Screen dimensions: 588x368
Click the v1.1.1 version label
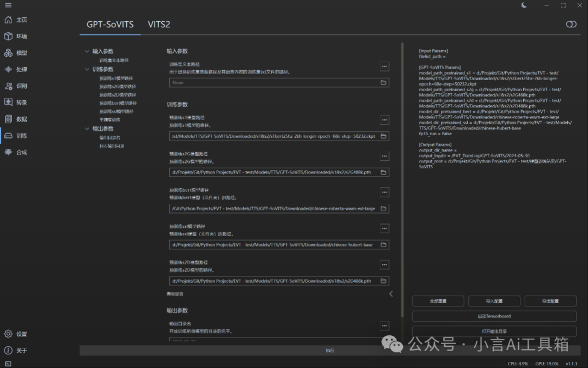pos(571,364)
